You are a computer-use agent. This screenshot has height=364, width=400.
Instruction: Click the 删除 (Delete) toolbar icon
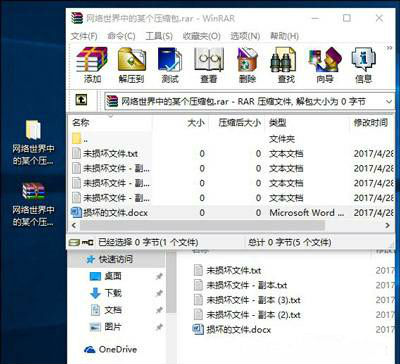(247, 65)
